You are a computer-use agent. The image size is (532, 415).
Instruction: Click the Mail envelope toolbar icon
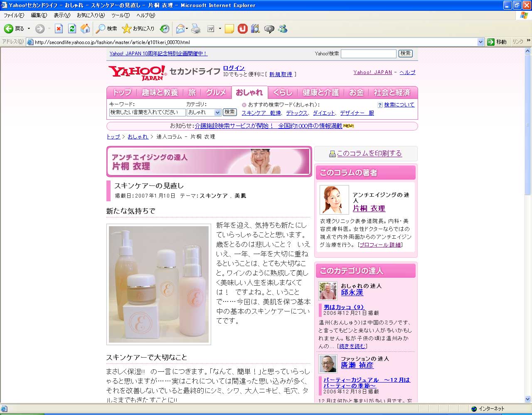pos(180,29)
